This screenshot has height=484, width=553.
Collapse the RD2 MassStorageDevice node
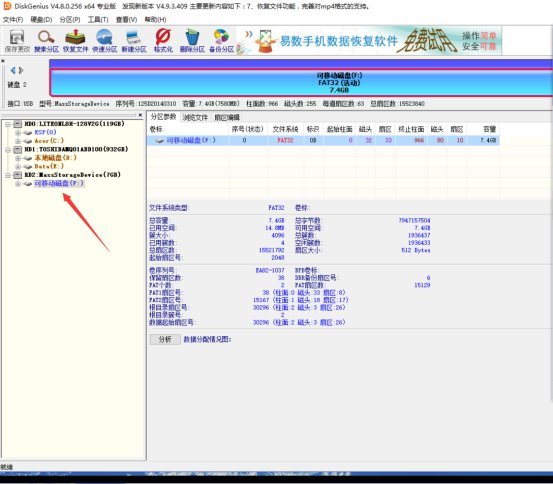pyautogui.click(x=8, y=175)
